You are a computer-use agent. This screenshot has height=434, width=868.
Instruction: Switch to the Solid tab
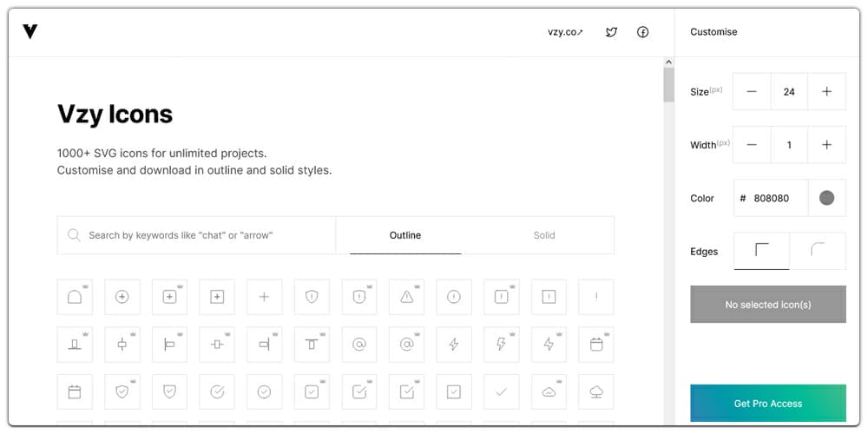coord(544,235)
